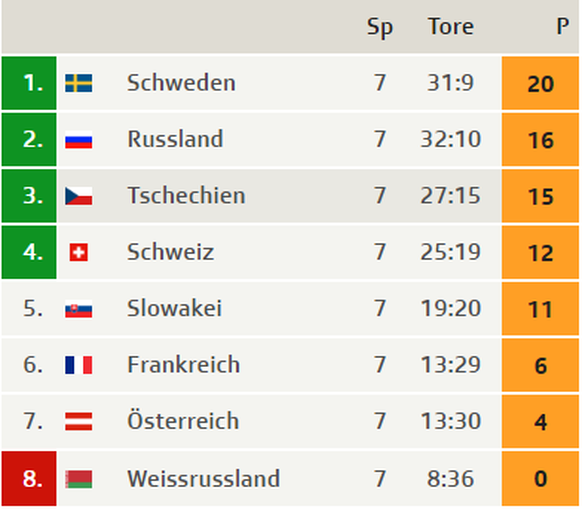Open the Russland team link
The height and width of the screenshot is (509, 582).
click(x=175, y=139)
